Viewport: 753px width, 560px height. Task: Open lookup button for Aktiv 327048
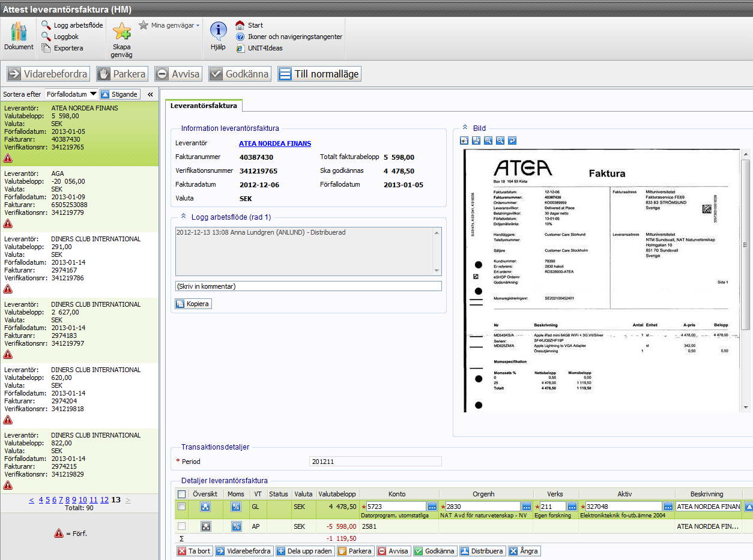(x=668, y=507)
